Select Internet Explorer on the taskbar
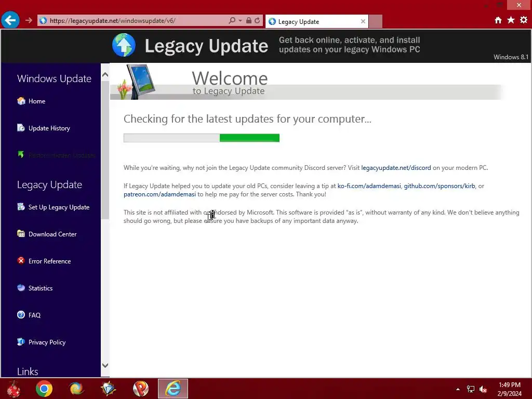 coord(173,389)
